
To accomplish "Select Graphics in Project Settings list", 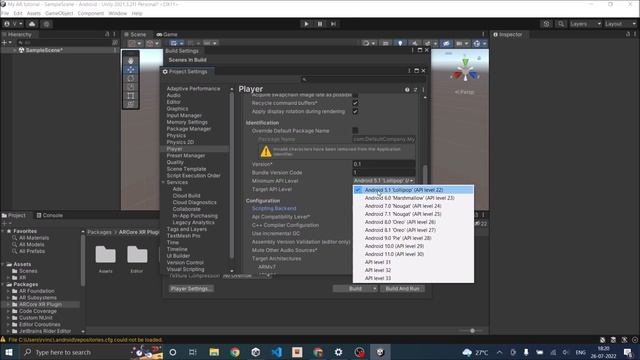I will coord(177,109).
